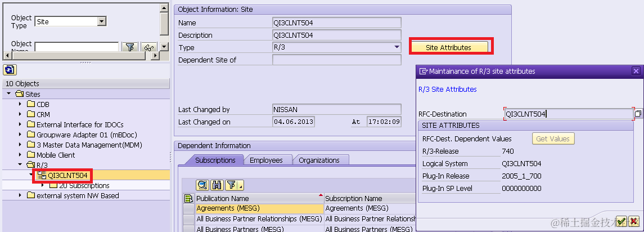This screenshot has width=644, height=232.
Task: Switch to the Organizations tab
Action: click(x=319, y=160)
